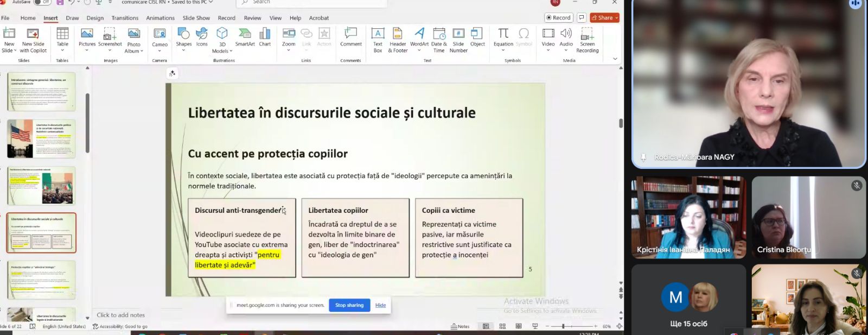The image size is (868, 335).
Task: Add a Comment using the ribbon
Action: tap(351, 37)
